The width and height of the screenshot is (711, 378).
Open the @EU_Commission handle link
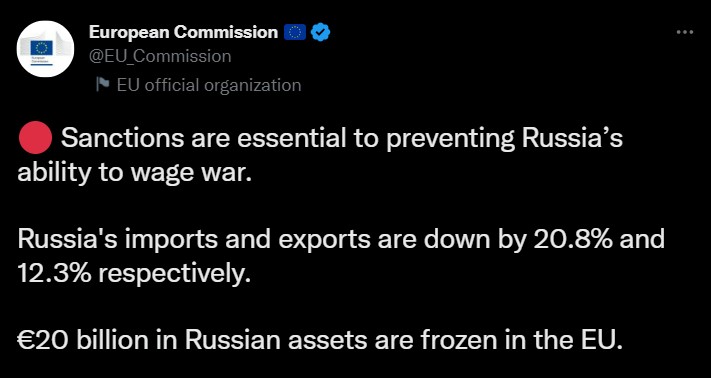[160, 56]
